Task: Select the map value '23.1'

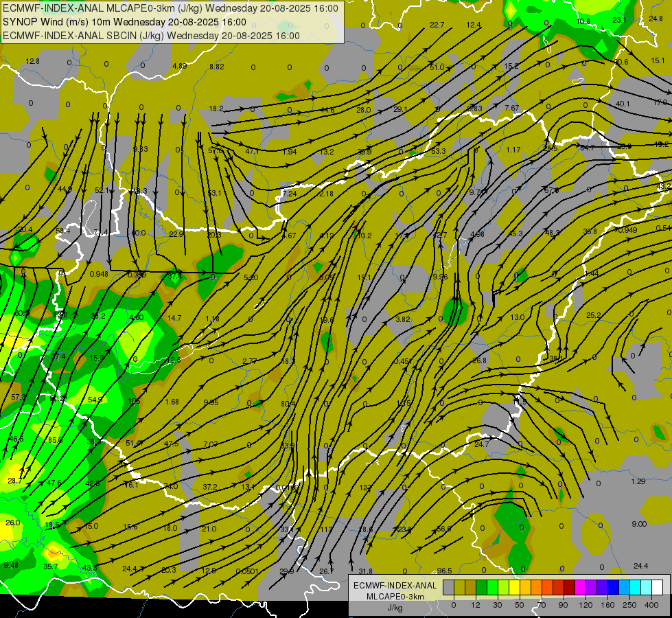Action: click(x=619, y=20)
